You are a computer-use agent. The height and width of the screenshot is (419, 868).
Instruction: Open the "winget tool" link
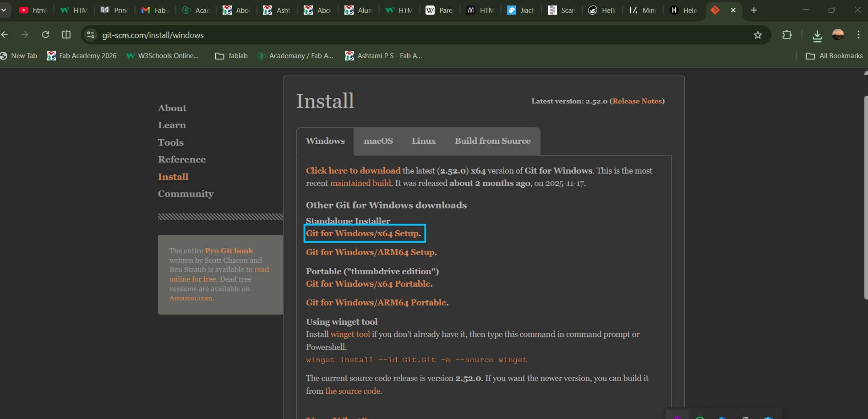[350, 334]
